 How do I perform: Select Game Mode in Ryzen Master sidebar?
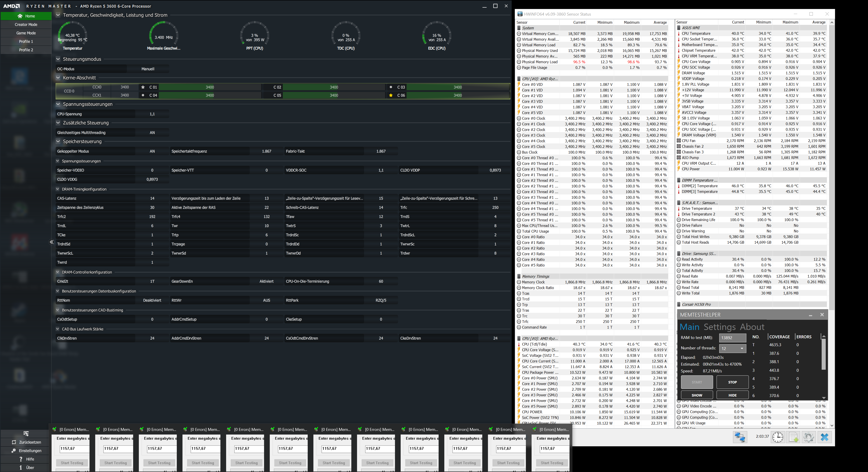(x=26, y=33)
